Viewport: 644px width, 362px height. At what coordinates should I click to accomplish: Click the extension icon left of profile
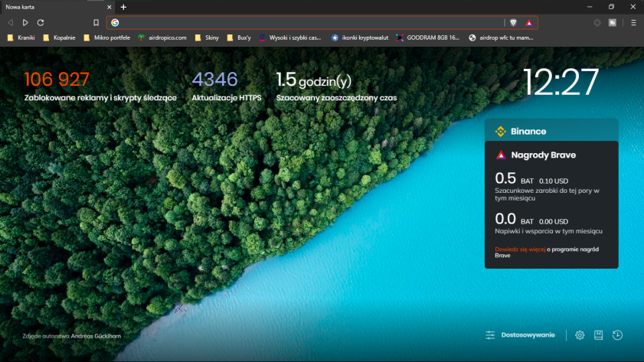[x=597, y=22]
